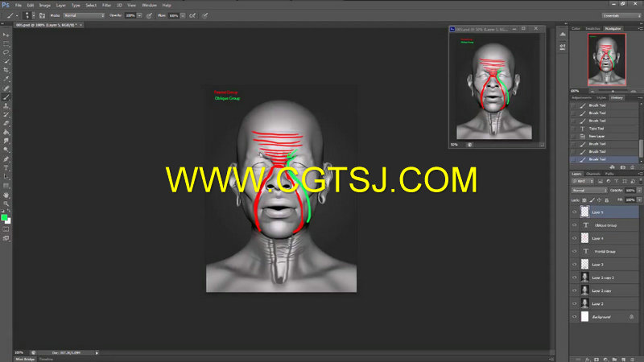
Task: Click the white background color swatch
Action: click(x=9, y=221)
